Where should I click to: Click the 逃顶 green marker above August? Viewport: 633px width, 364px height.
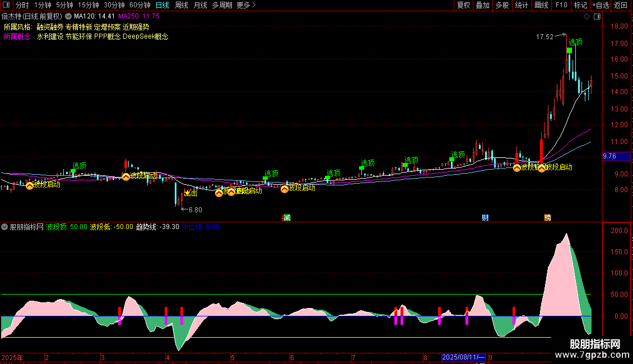click(x=452, y=160)
